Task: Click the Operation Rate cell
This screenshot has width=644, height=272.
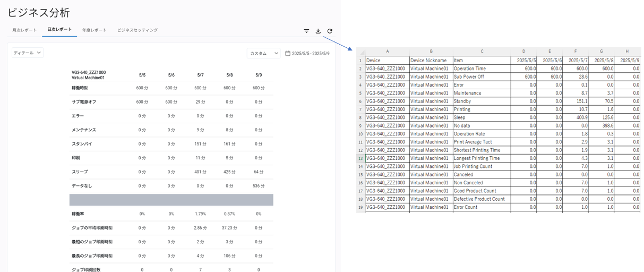Action: (482, 134)
